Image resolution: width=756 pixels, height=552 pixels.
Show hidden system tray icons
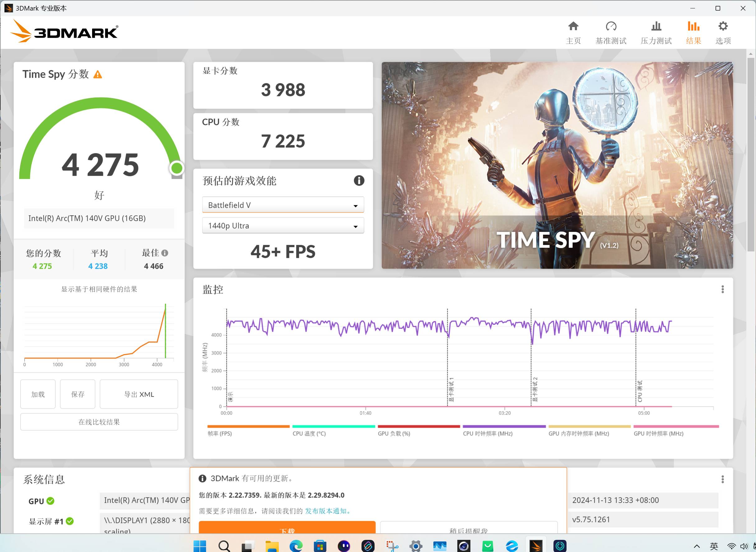click(x=697, y=547)
